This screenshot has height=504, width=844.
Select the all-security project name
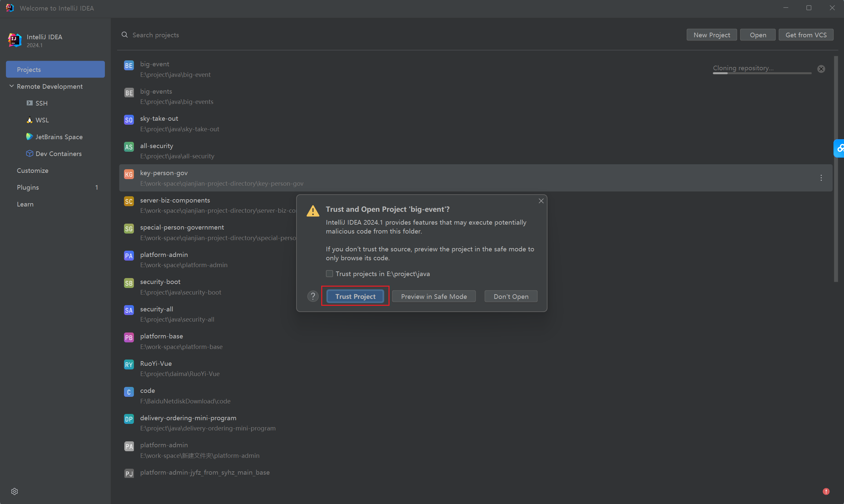[x=157, y=145]
